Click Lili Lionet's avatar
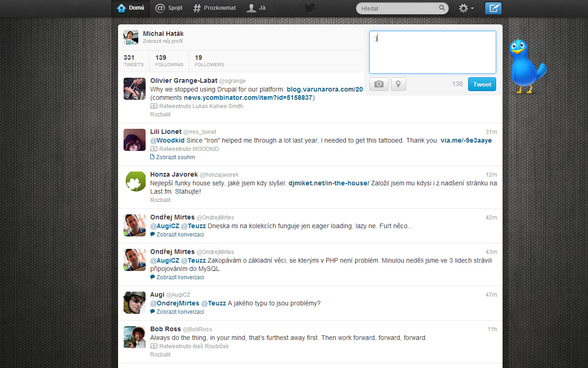Image resolution: width=588 pixels, height=368 pixels. pyautogui.click(x=135, y=140)
